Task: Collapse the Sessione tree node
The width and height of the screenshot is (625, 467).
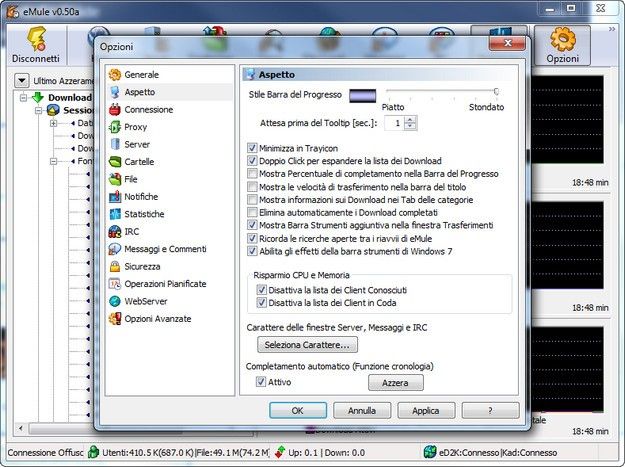Action: [x=38, y=110]
